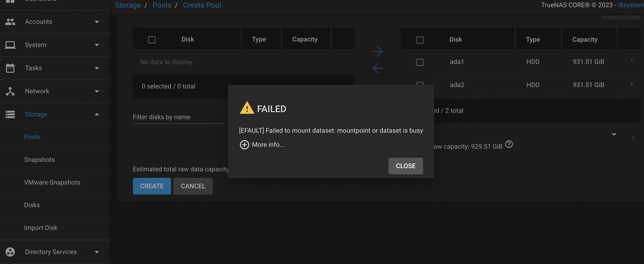The width and height of the screenshot is (644, 264).
Task: Expand the Network menu arrow
Action: click(97, 91)
